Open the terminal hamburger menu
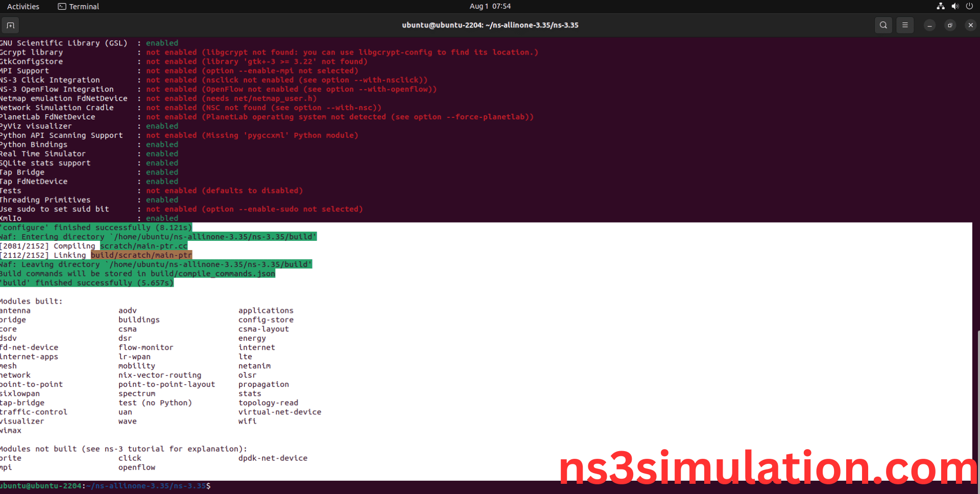980x494 pixels. 905,25
